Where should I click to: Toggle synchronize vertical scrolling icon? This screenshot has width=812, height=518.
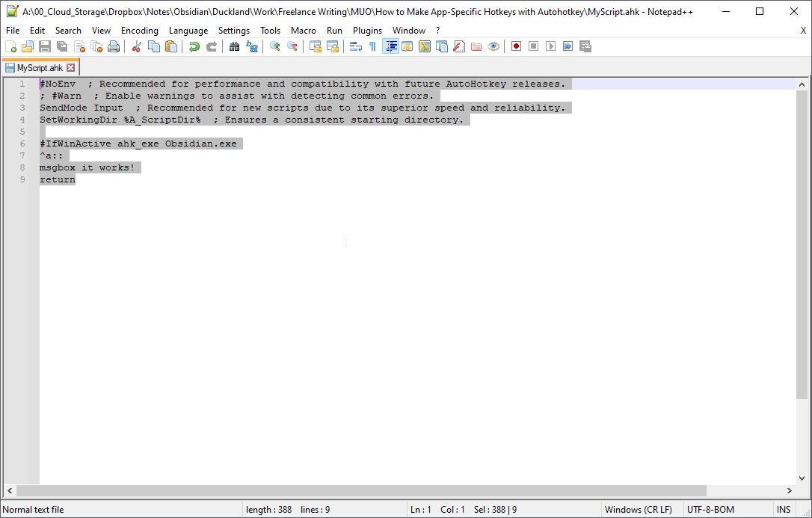pos(315,46)
